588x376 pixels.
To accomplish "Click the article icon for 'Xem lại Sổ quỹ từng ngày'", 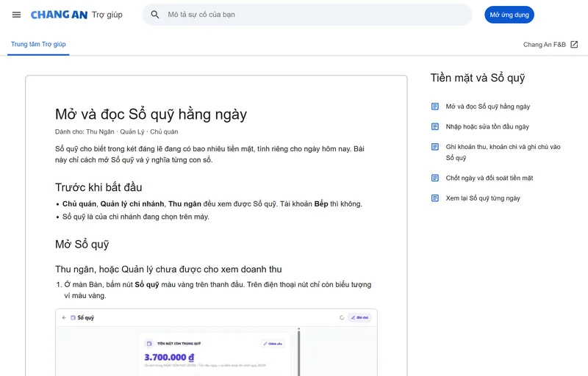I will click(435, 198).
